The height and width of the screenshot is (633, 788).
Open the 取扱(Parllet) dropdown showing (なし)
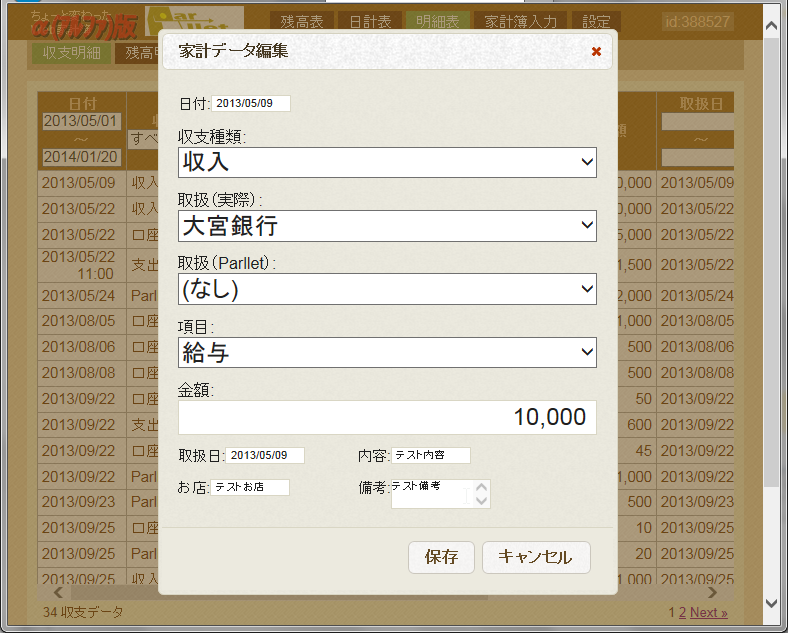387,289
